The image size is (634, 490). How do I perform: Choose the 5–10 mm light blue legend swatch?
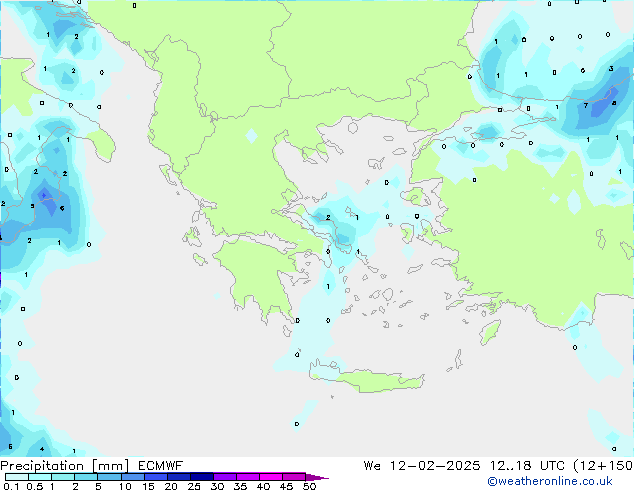pyautogui.click(x=109, y=477)
